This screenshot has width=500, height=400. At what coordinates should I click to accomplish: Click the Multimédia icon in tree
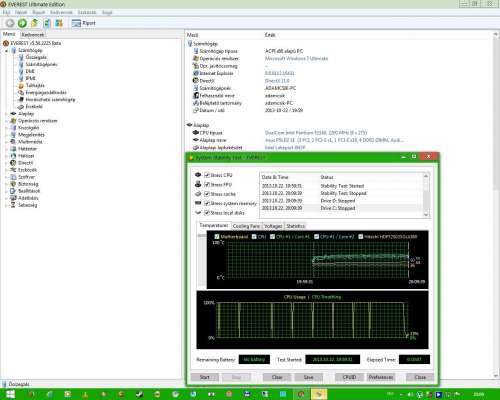(x=13, y=142)
